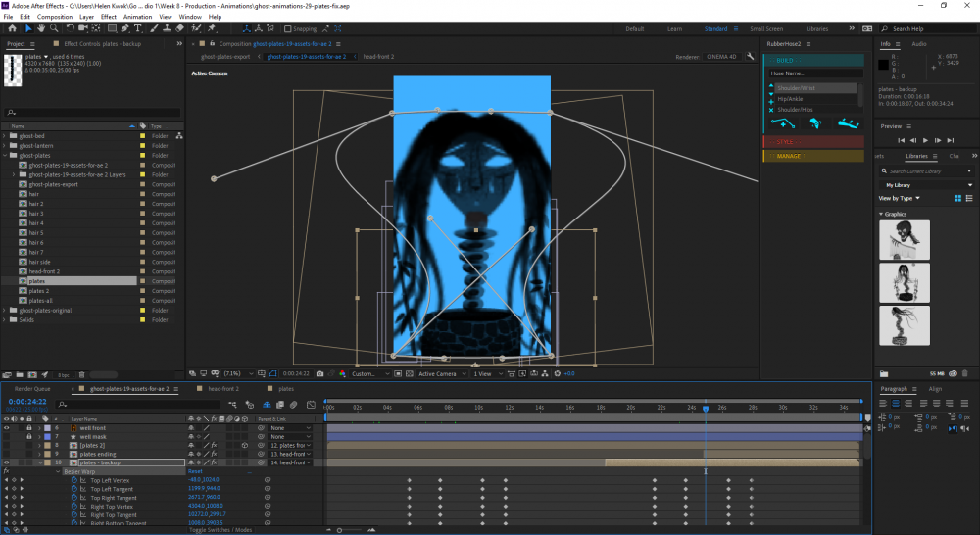This screenshot has height=535, width=980.
Task: Switch to the head-front 2 timeline tab
Action: point(223,389)
